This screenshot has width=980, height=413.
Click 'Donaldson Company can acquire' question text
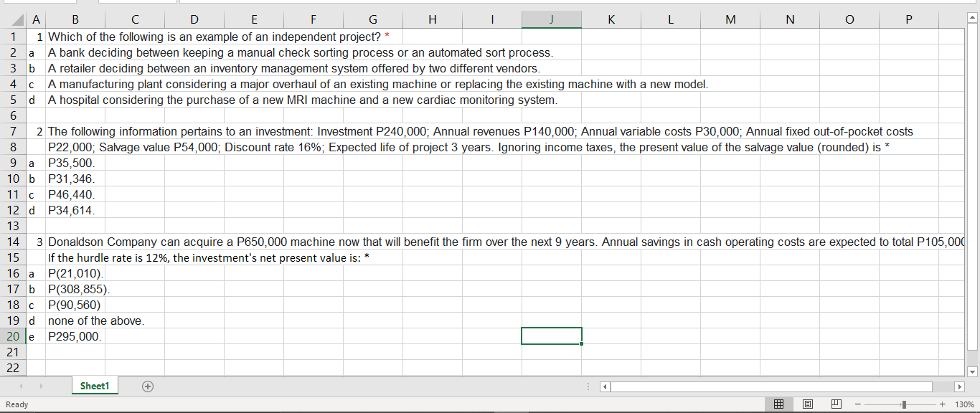coord(507,242)
